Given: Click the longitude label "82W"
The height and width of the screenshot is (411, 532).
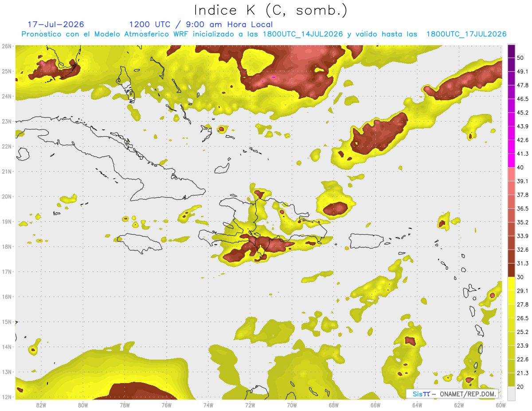Looking at the screenshot, I should [x=41, y=405].
